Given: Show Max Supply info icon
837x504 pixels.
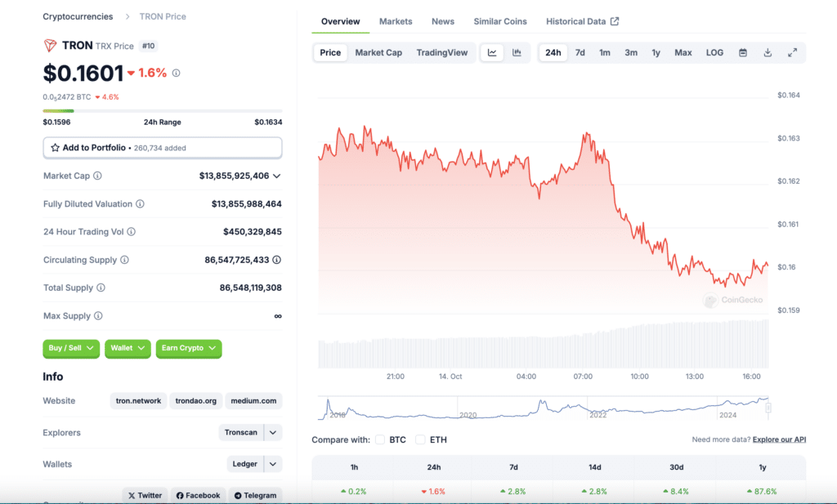Looking at the screenshot, I should (x=98, y=316).
